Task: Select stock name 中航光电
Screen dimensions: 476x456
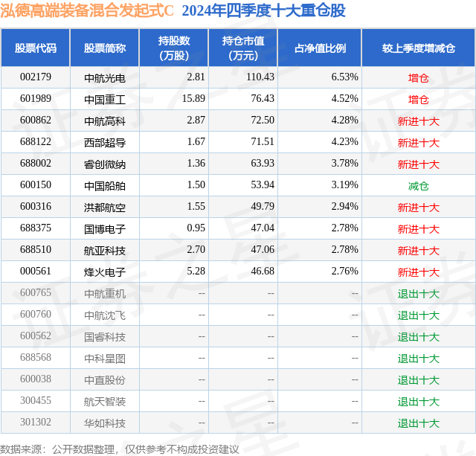Action: tap(105, 78)
